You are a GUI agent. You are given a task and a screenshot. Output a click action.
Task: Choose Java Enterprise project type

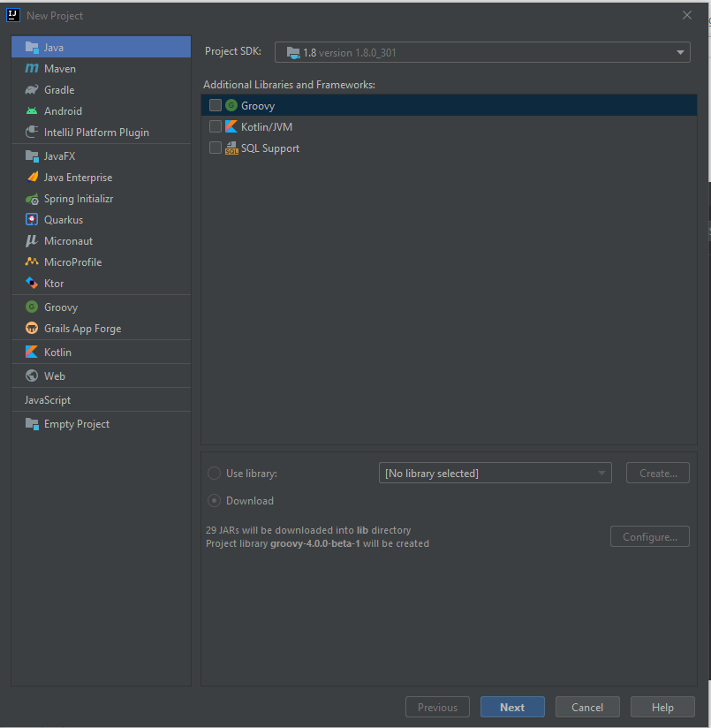(102, 178)
